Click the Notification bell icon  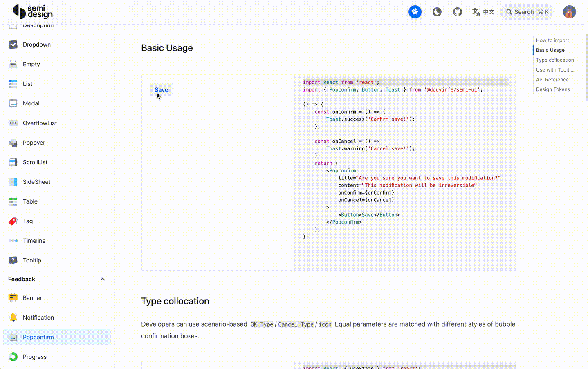13,318
